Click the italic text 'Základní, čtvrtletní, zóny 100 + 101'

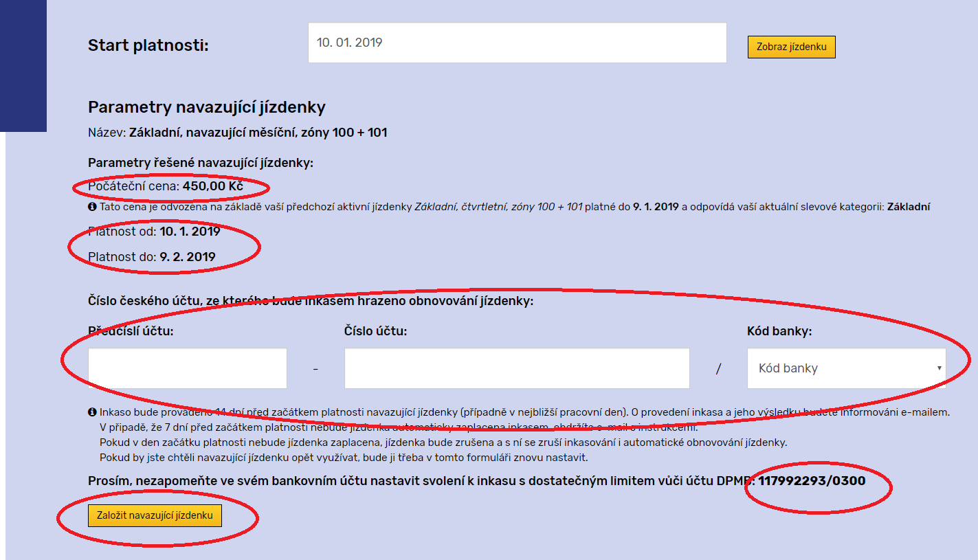(x=498, y=207)
